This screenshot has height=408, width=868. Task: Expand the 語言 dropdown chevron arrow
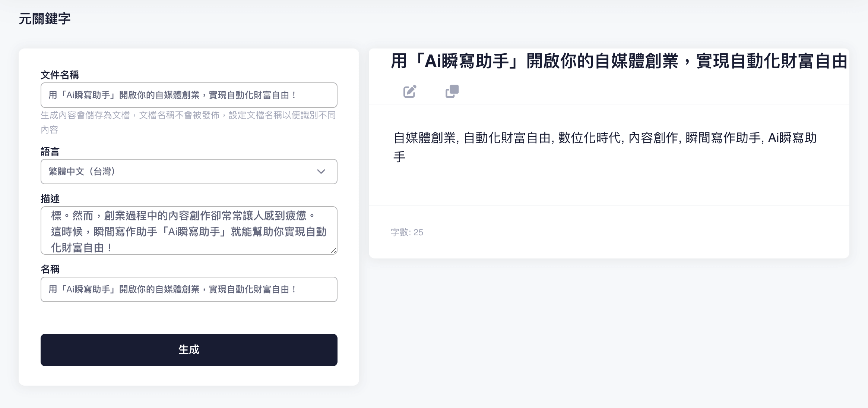click(321, 172)
